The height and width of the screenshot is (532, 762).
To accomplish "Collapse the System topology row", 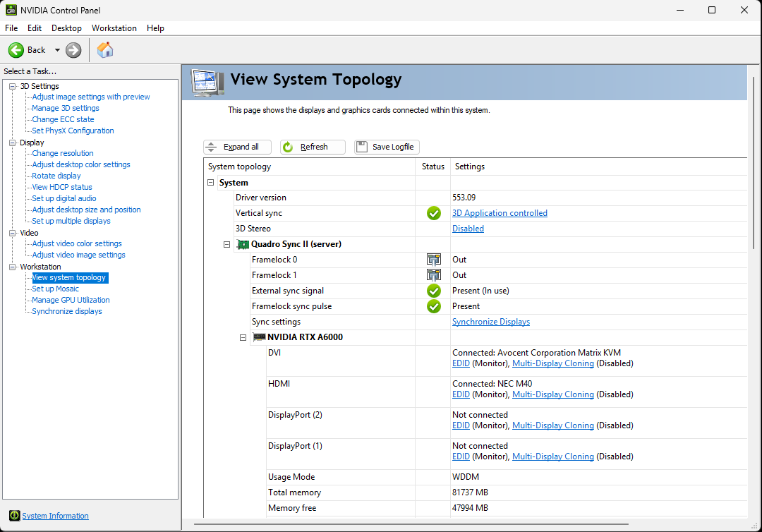I will (x=210, y=183).
